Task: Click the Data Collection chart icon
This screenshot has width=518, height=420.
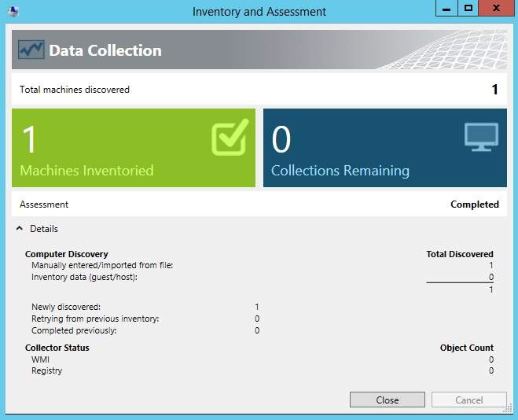Action: (30, 50)
